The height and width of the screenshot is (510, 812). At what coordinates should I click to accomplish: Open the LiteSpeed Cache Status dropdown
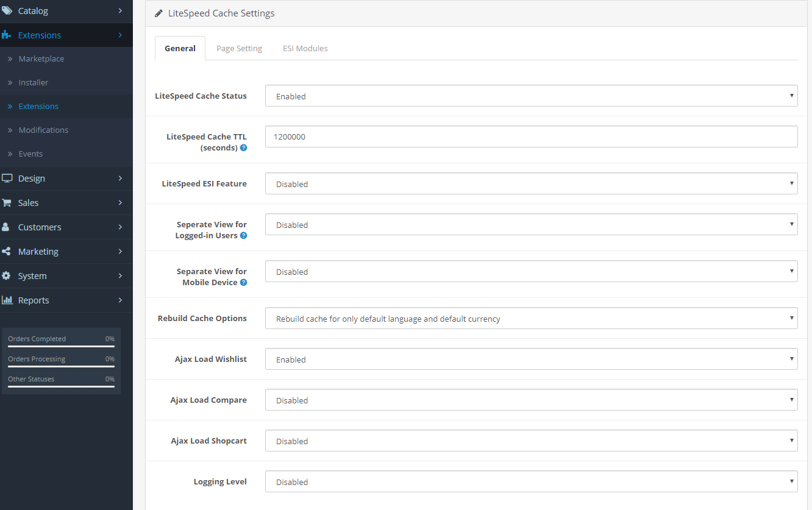tap(531, 96)
